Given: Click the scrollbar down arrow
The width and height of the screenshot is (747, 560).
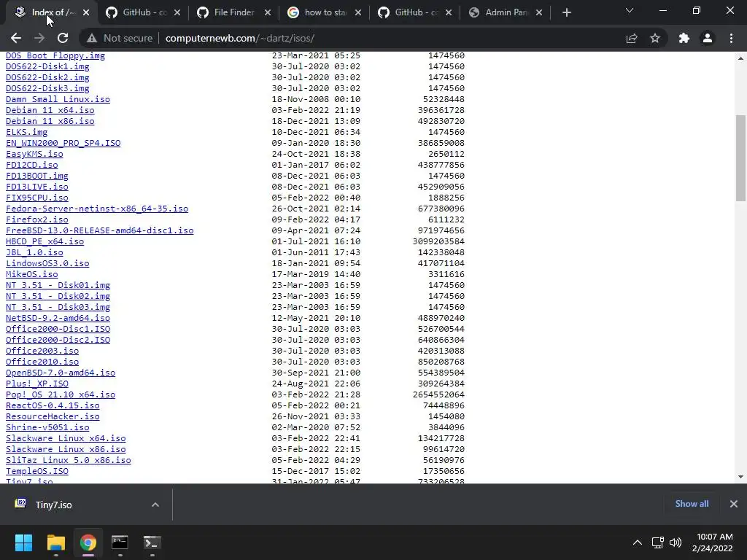Looking at the screenshot, I should click(x=740, y=477).
